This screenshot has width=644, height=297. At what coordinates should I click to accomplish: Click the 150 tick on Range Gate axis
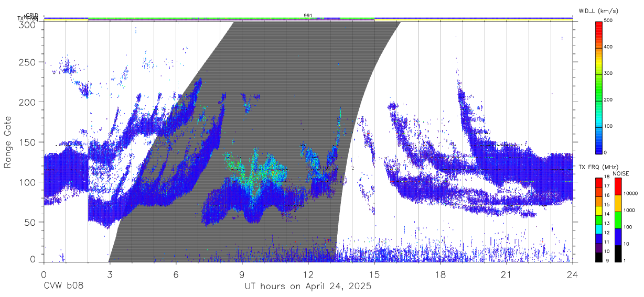[28, 142]
